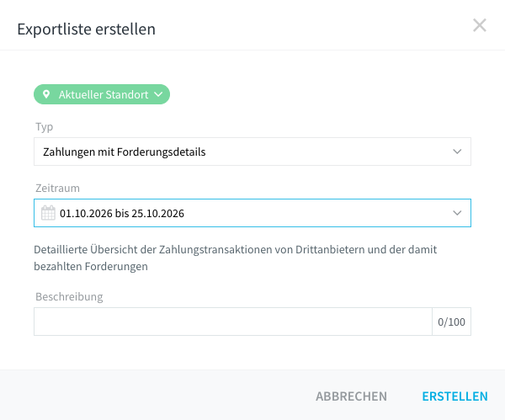Click the ERSTELLEN button

point(454,396)
